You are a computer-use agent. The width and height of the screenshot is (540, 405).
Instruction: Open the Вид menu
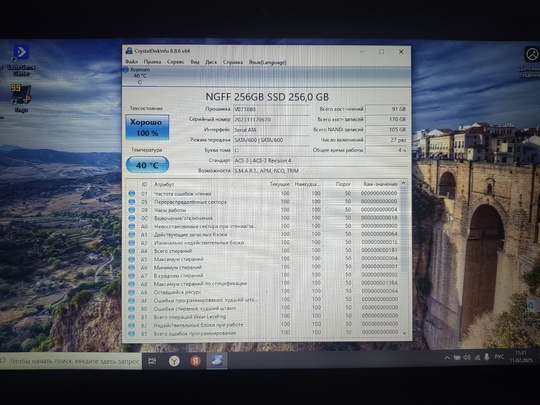click(195, 62)
